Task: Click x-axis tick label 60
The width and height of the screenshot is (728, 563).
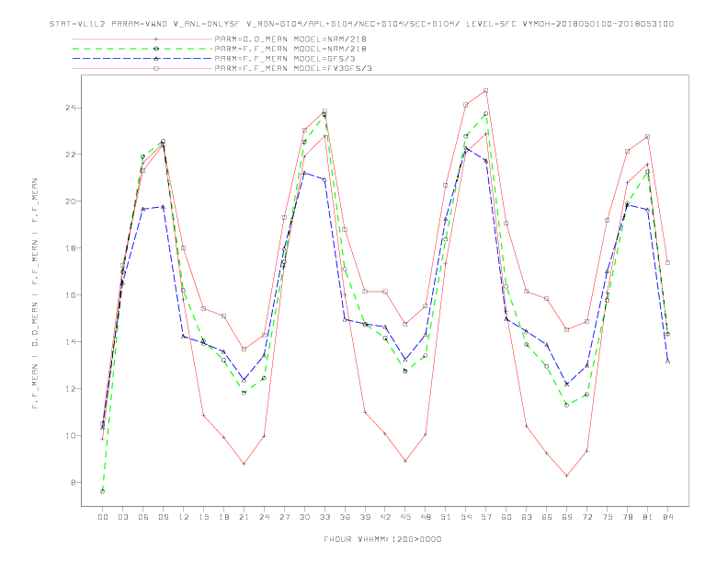Action: 506,517
